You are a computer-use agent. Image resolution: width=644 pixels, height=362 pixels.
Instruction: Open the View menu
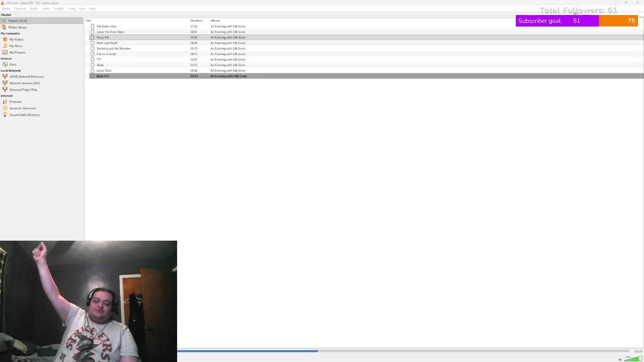(82, 9)
